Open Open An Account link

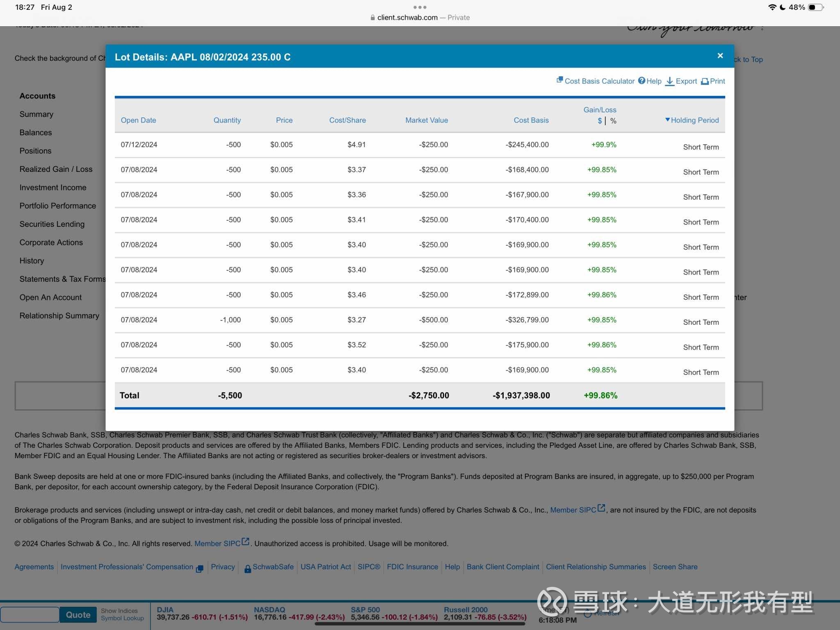coord(50,297)
